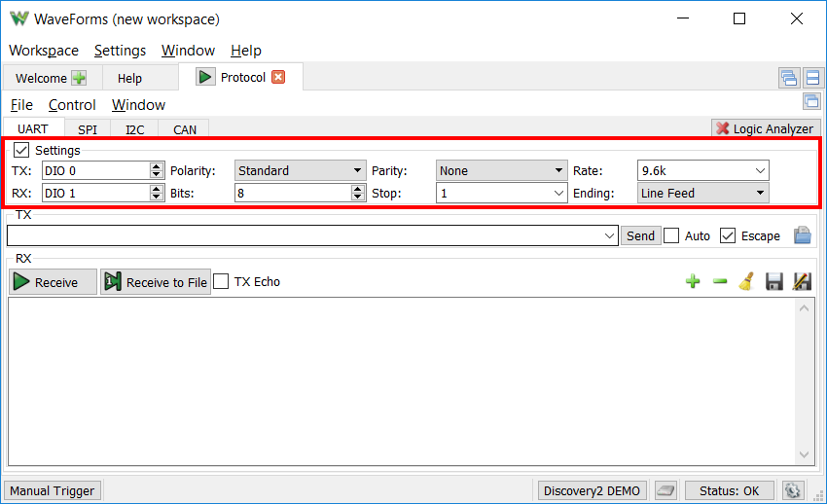Click the tile windows icon at top right
827x504 pixels.
click(x=812, y=78)
